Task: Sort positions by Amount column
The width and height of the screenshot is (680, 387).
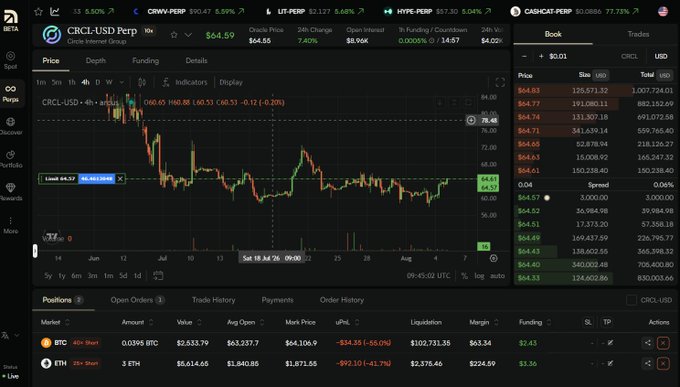Action: (137, 322)
